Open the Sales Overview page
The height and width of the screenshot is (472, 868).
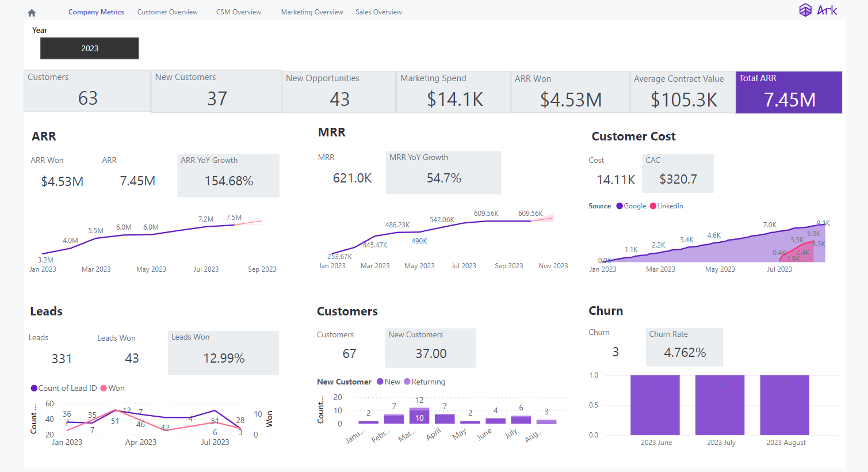[378, 12]
